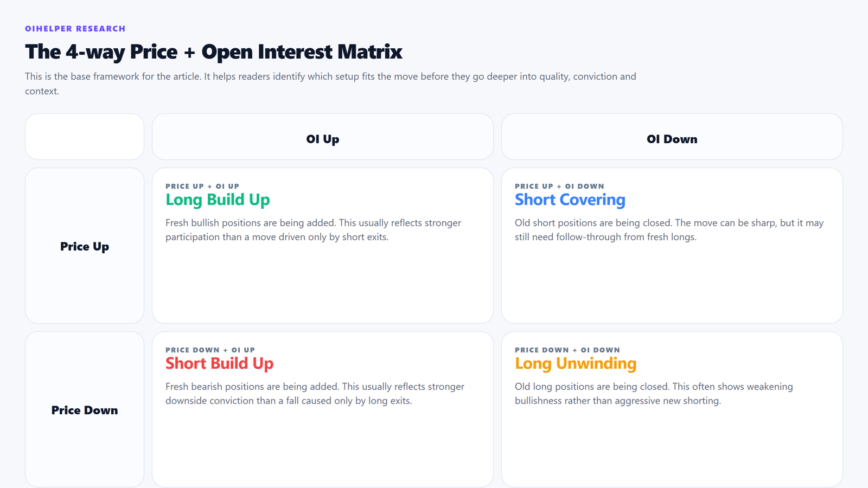Click the fresh bearish positions description text
The width and height of the screenshot is (868, 488).
click(x=315, y=394)
